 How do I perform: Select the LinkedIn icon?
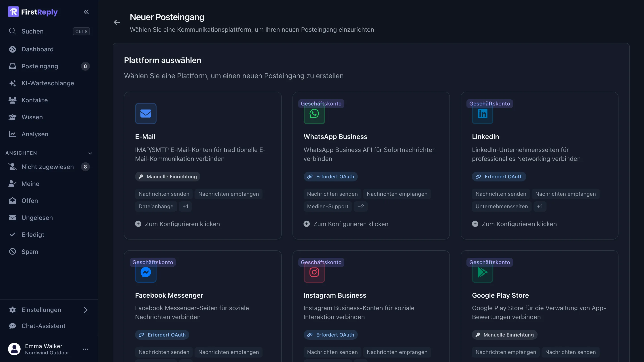[x=483, y=114]
